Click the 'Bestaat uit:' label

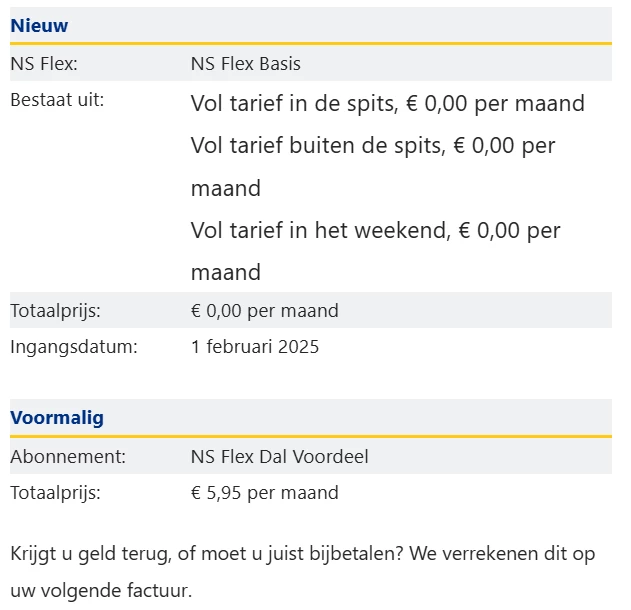tap(57, 100)
